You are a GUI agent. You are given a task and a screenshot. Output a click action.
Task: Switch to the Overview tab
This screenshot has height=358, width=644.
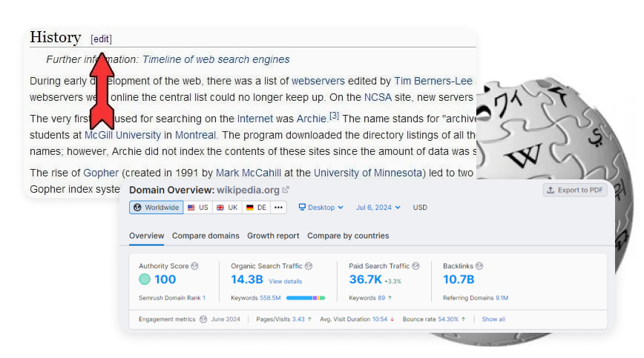pos(147,236)
